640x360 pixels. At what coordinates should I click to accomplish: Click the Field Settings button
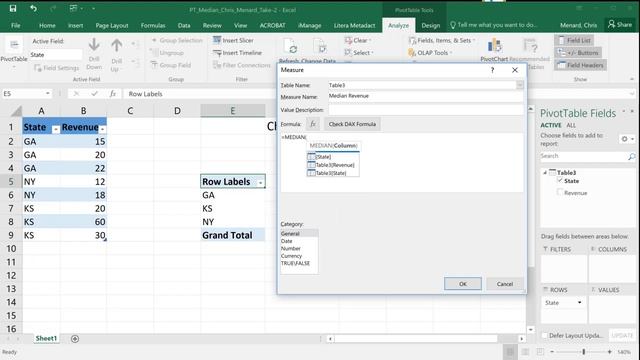(57, 68)
